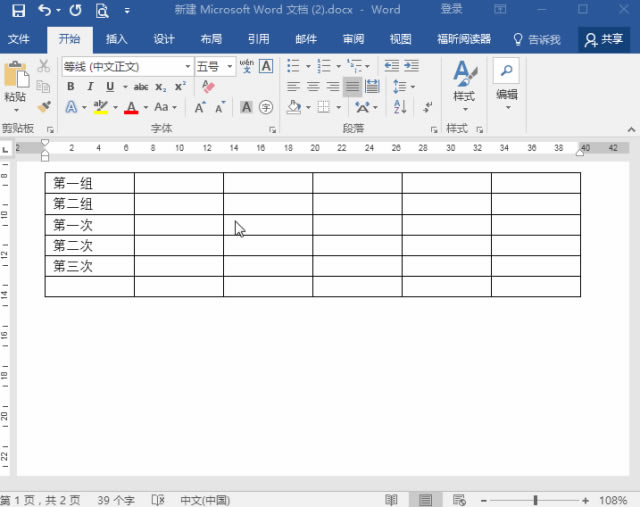Apply superscript formatting

[x=180, y=87]
